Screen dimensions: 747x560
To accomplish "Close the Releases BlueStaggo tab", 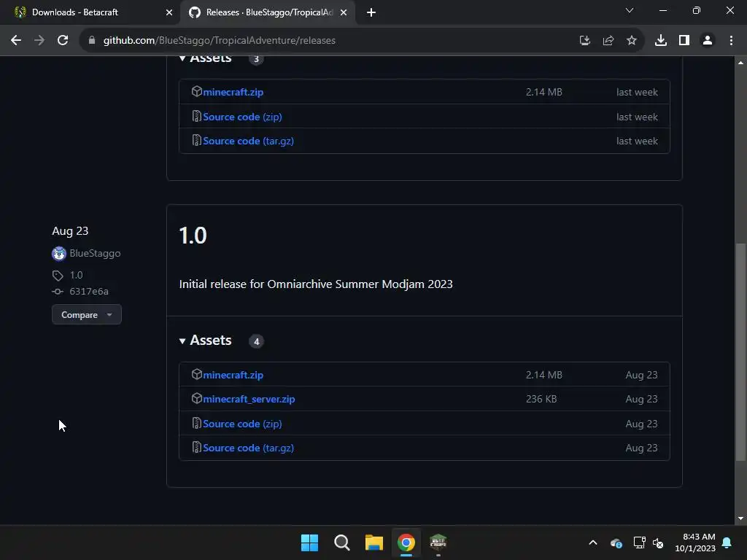I will pyautogui.click(x=344, y=12).
